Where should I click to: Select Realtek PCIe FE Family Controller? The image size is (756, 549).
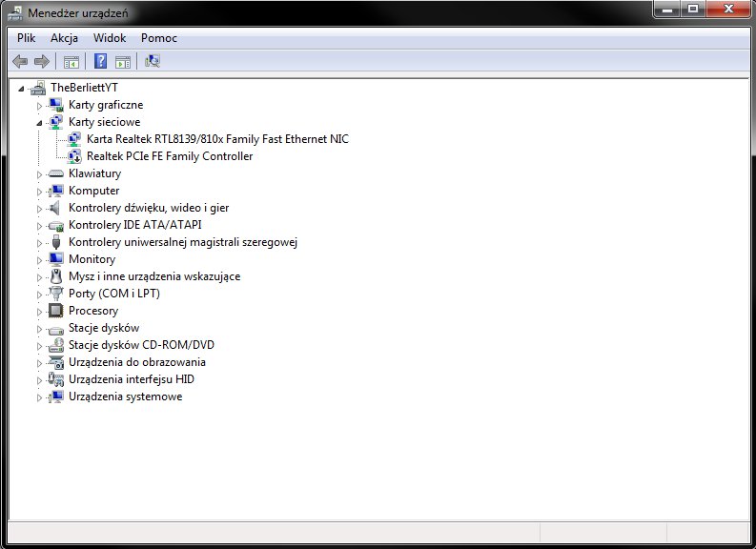(170, 156)
